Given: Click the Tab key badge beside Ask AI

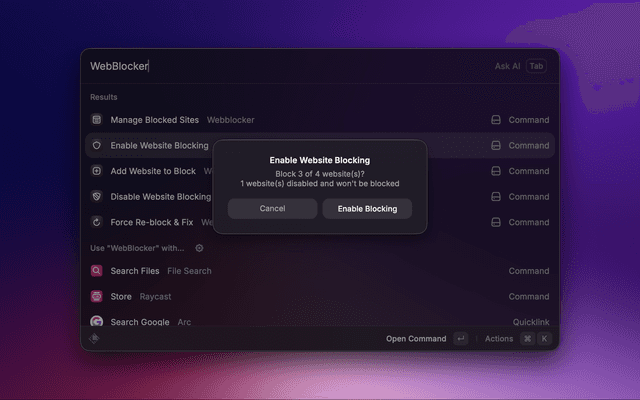Looking at the screenshot, I should tap(537, 66).
